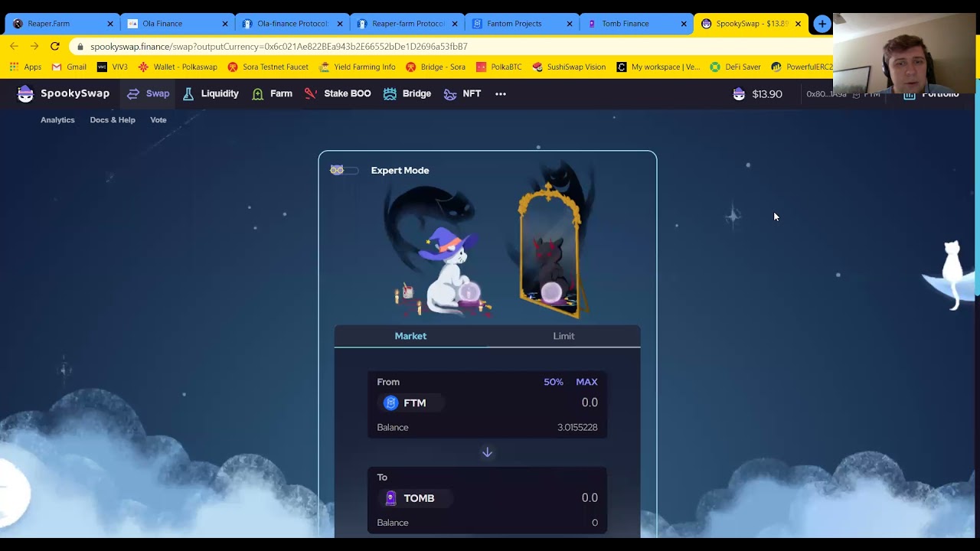
Task: Open the DeFi Saver bookmark
Action: point(735,67)
